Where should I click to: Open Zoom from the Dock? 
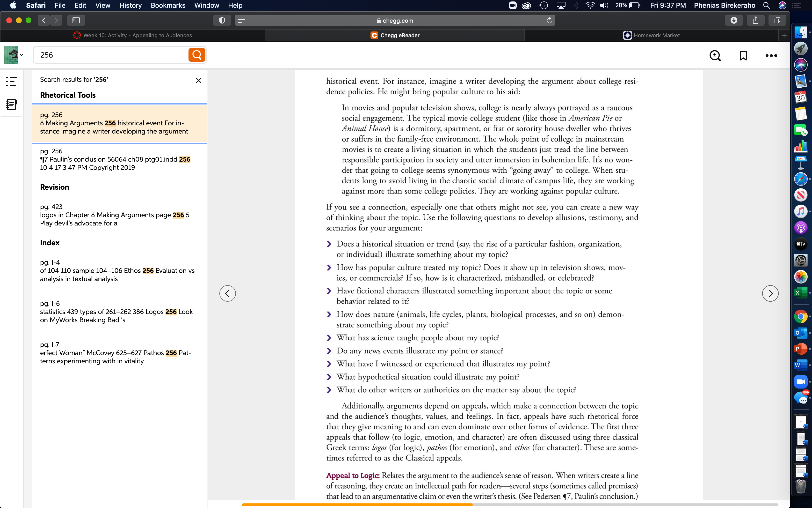pos(801,382)
